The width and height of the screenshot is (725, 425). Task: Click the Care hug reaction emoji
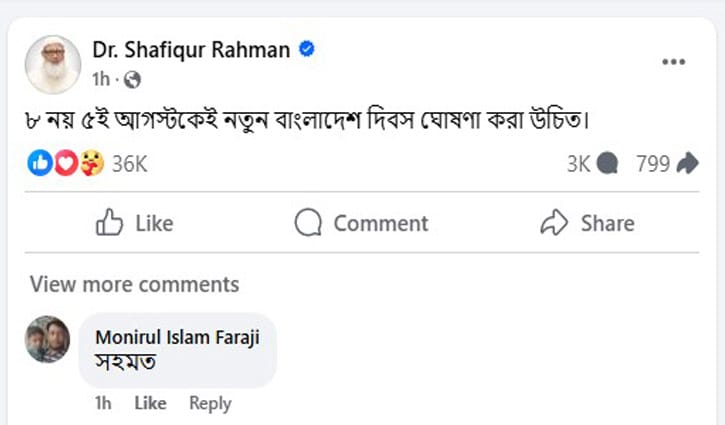tap(90, 163)
